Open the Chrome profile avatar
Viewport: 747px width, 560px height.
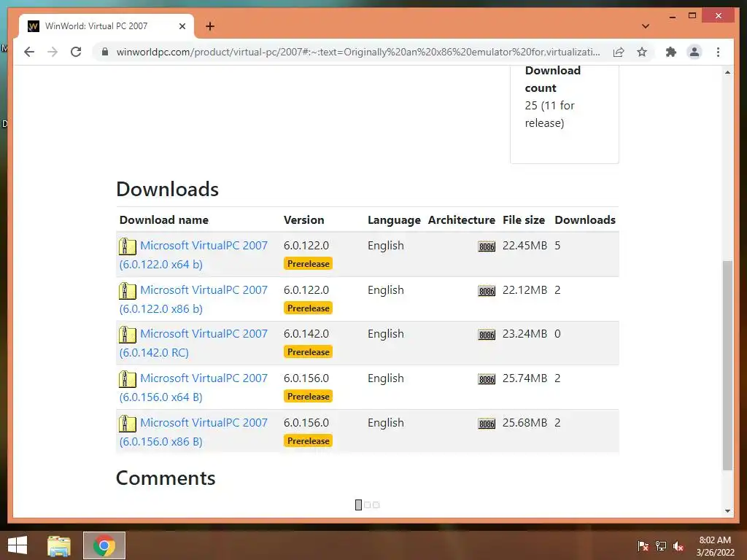coord(694,52)
